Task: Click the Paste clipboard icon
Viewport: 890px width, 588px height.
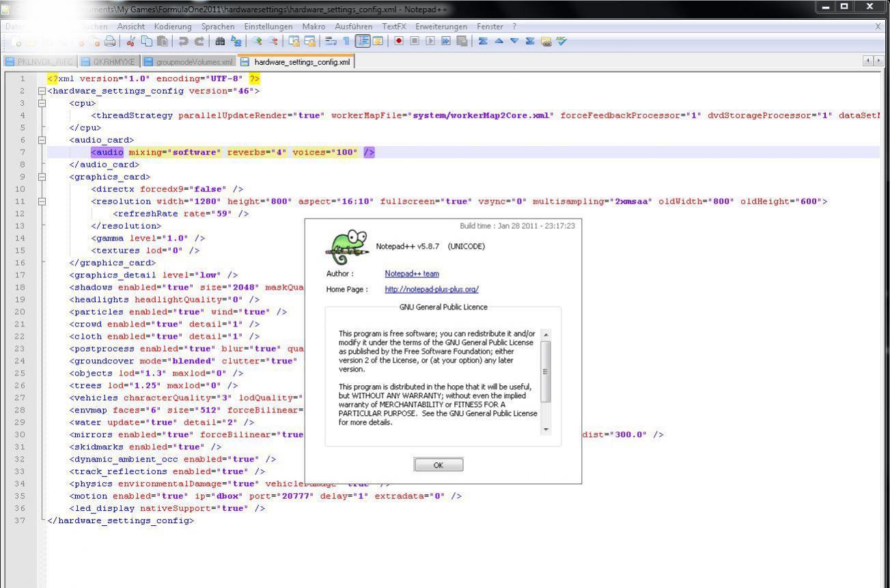Action: [x=162, y=41]
